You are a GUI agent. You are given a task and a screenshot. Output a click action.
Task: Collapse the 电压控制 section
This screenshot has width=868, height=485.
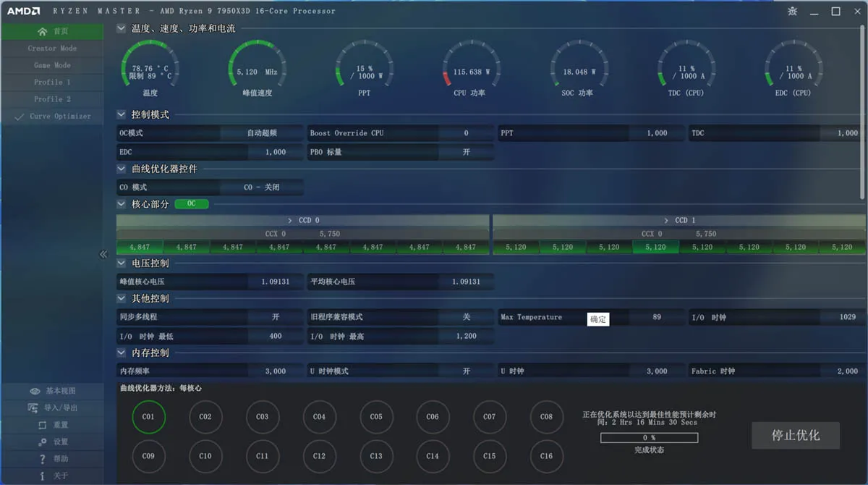[x=122, y=263]
